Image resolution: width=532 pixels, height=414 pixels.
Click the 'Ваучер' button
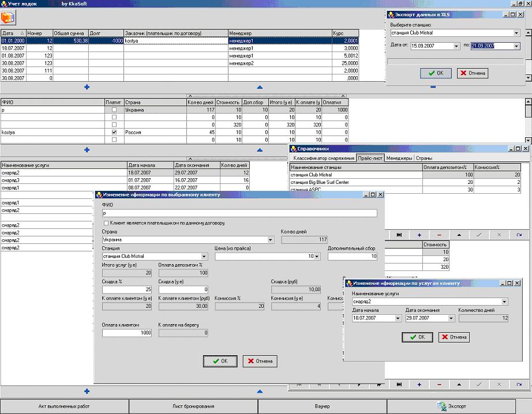click(323, 406)
